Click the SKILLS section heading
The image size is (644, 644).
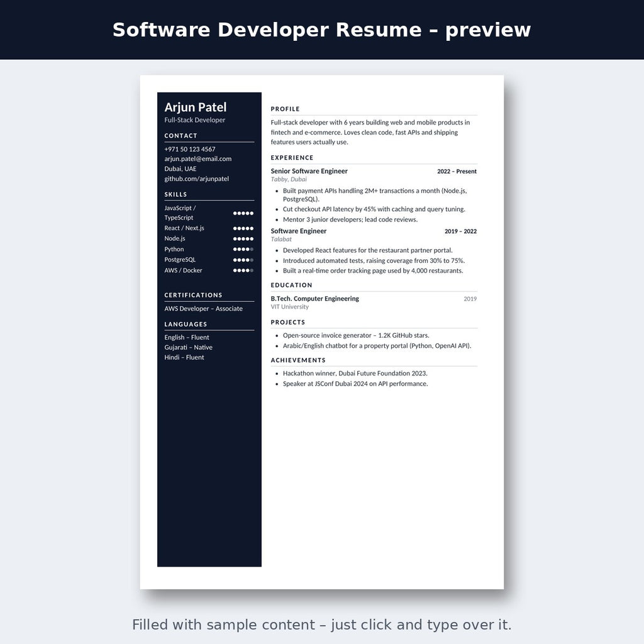click(175, 194)
